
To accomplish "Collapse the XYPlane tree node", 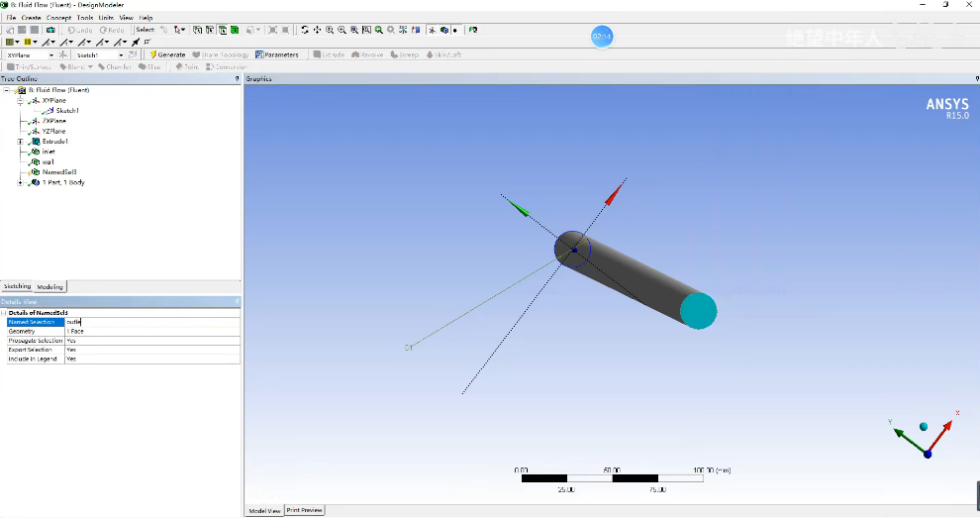I will point(20,100).
